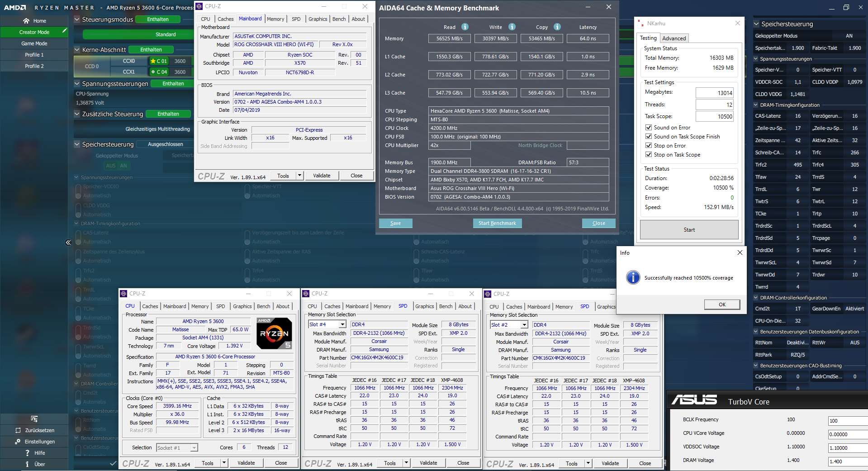Restore down the Ryzen Master window
The width and height of the screenshot is (868, 471).
[x=846, y=8]
